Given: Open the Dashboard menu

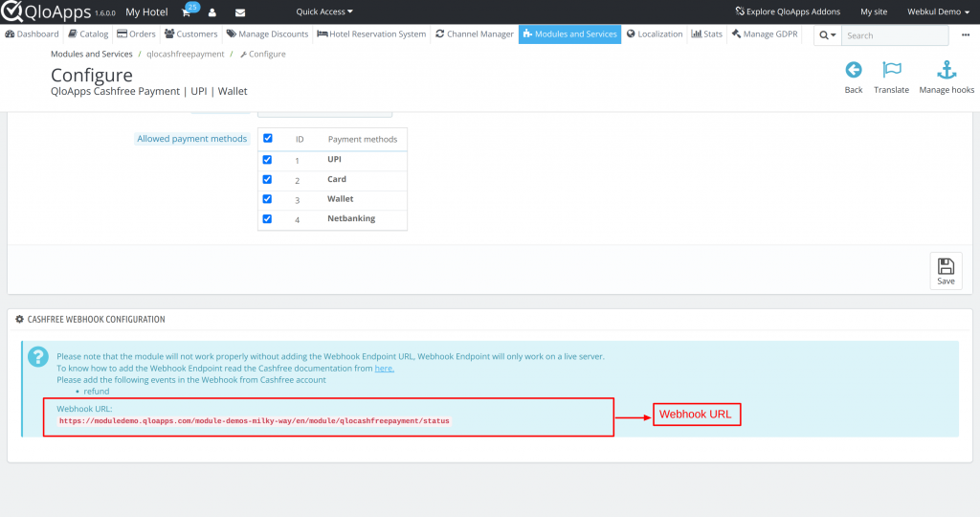Looking at the screenshot, I should pyautogui.click(x=32, y=34).
